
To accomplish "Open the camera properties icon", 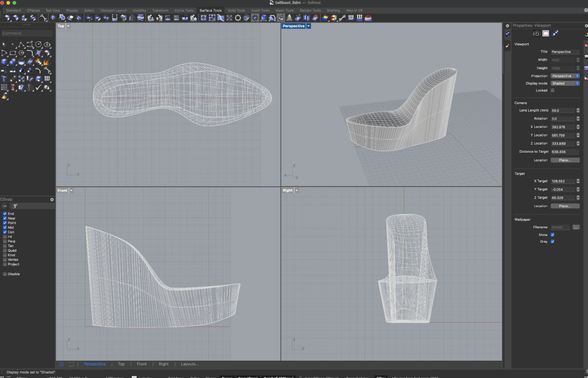I will pos(536,34).
